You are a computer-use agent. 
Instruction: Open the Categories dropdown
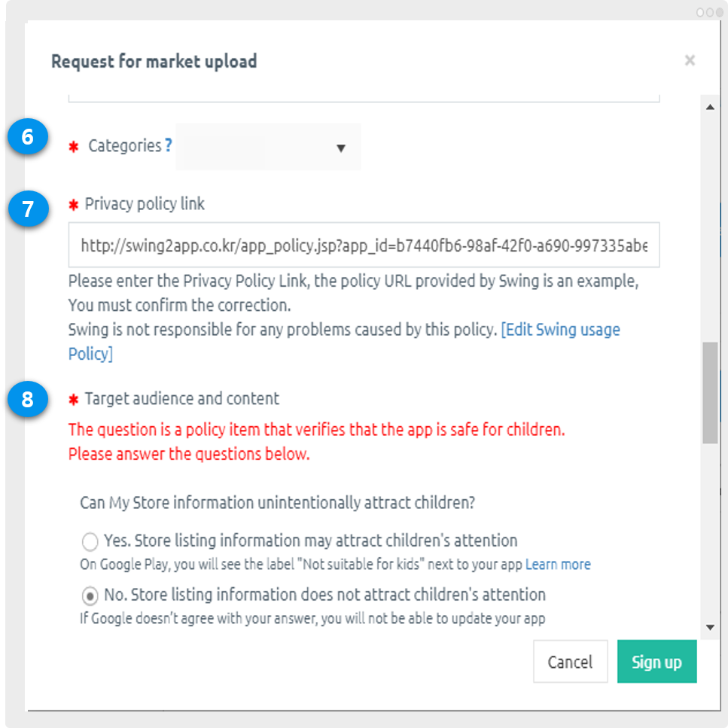[268, 147]
